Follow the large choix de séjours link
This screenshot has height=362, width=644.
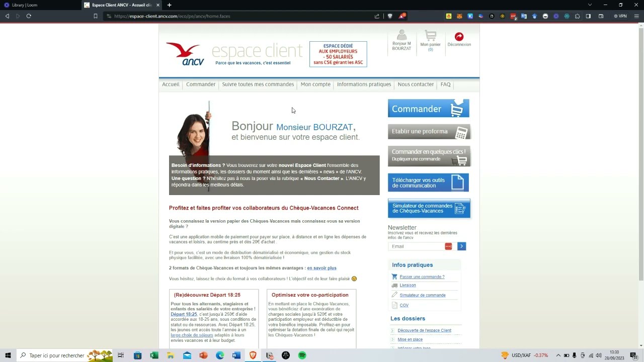(192, 335)
